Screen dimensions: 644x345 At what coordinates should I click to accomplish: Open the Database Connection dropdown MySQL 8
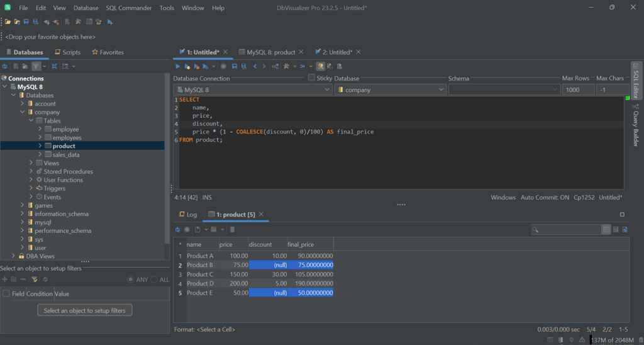coord(253,89)
